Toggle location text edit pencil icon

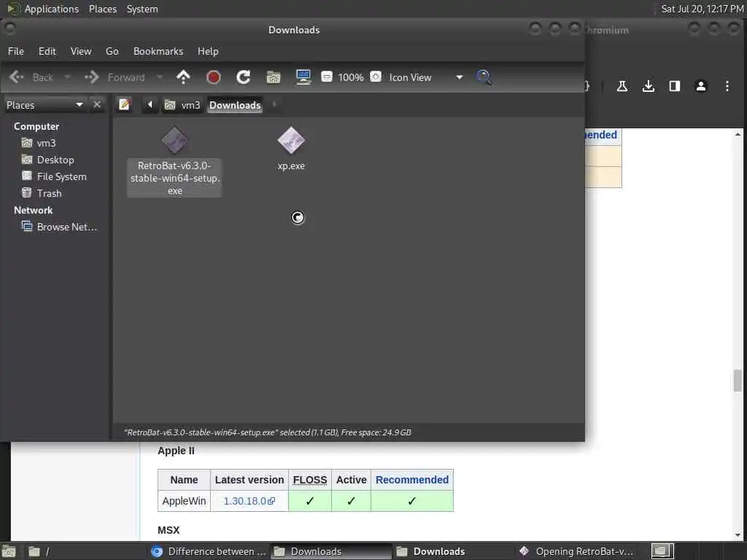coord(124,104)
